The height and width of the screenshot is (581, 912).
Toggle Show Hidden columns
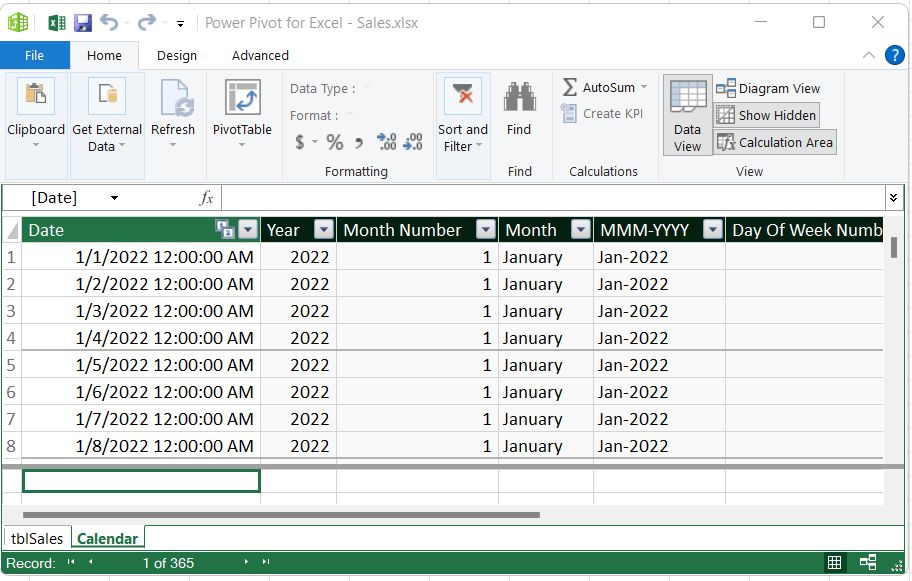[767, 115]
